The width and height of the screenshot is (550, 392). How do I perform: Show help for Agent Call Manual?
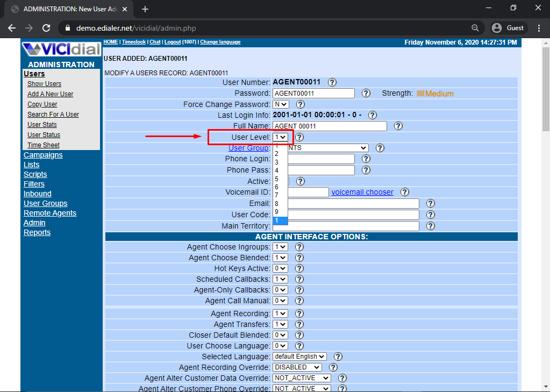(299, 301)
